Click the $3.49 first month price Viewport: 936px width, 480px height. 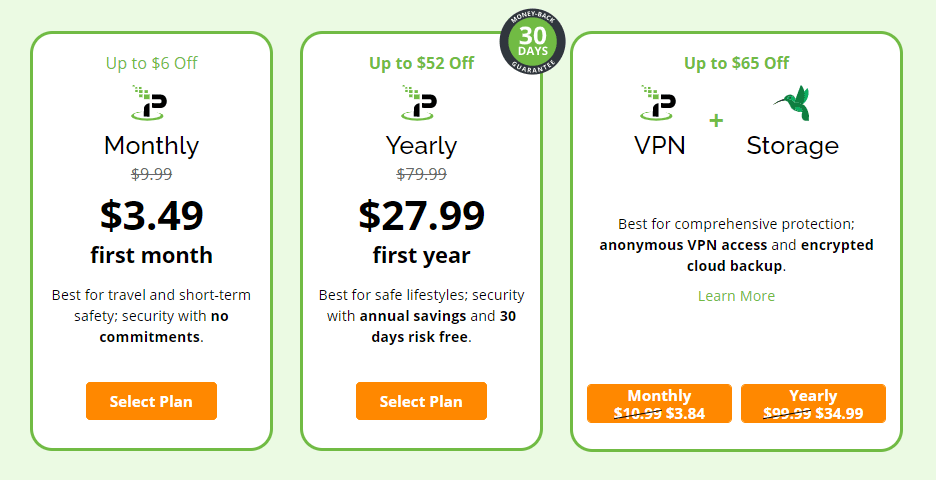152,216
